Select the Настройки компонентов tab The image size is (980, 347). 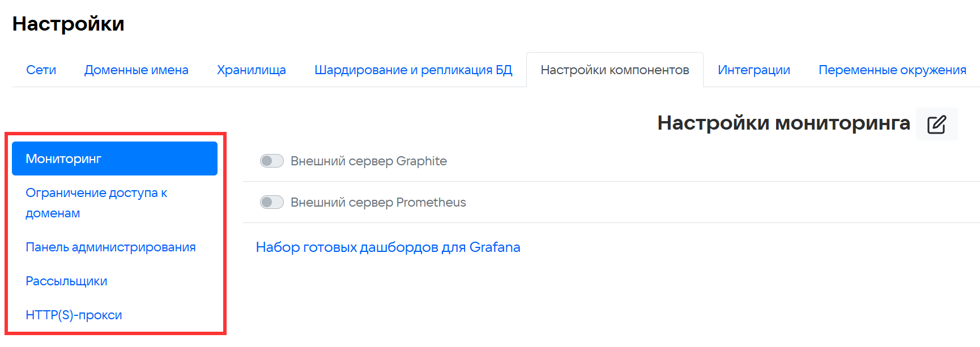(615, 70)
